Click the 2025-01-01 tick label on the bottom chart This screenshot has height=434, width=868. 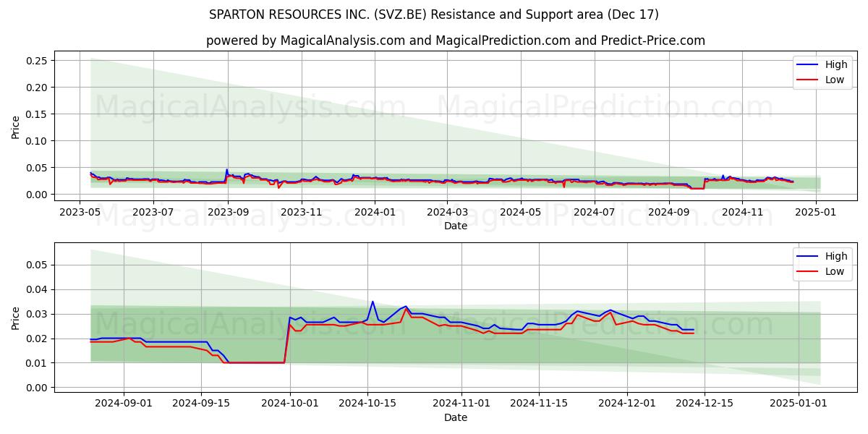[799, 404]
